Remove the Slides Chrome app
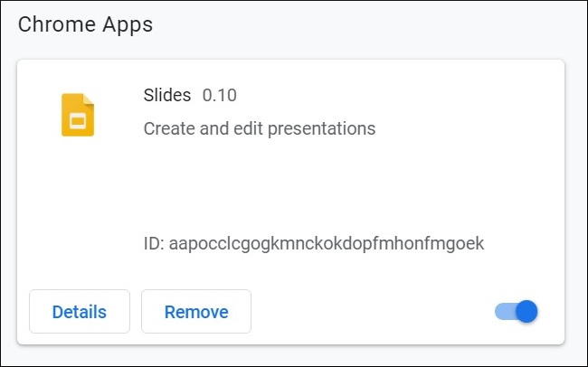Image resolution: width=588 pixels, height=367 pixels. 196,311
